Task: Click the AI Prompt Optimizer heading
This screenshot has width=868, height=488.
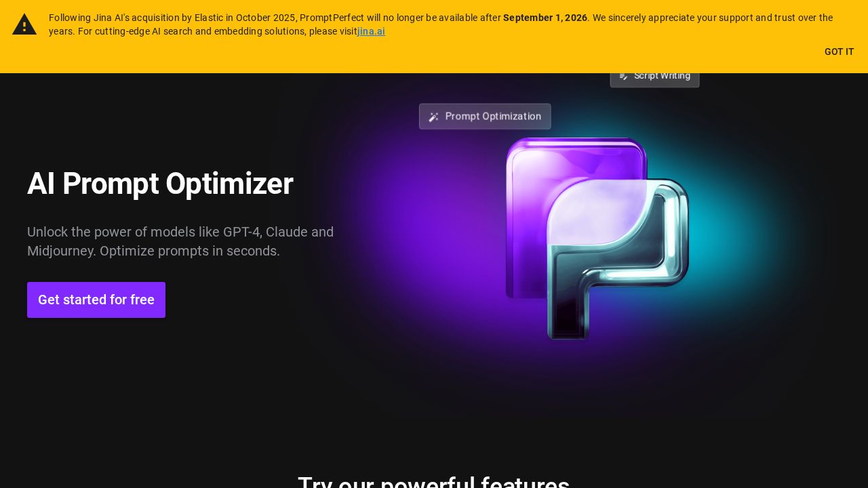Action: [x=160, y=184]
